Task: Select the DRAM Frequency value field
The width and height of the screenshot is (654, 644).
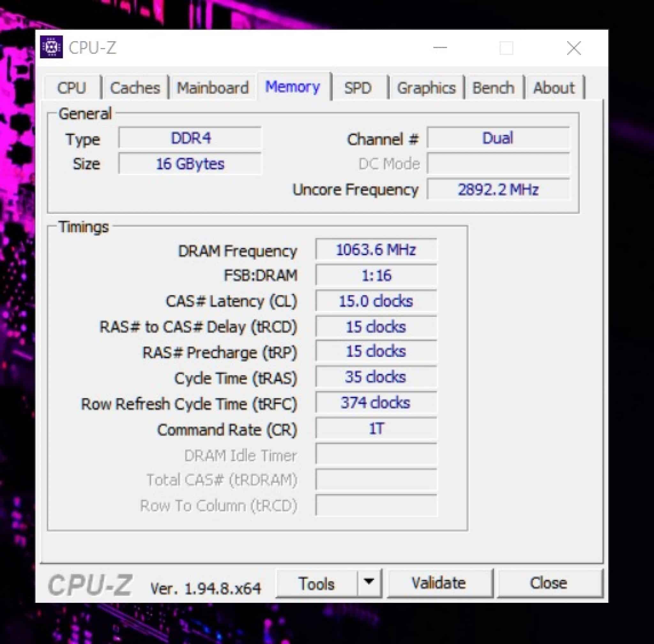Action: pos(375,250)
